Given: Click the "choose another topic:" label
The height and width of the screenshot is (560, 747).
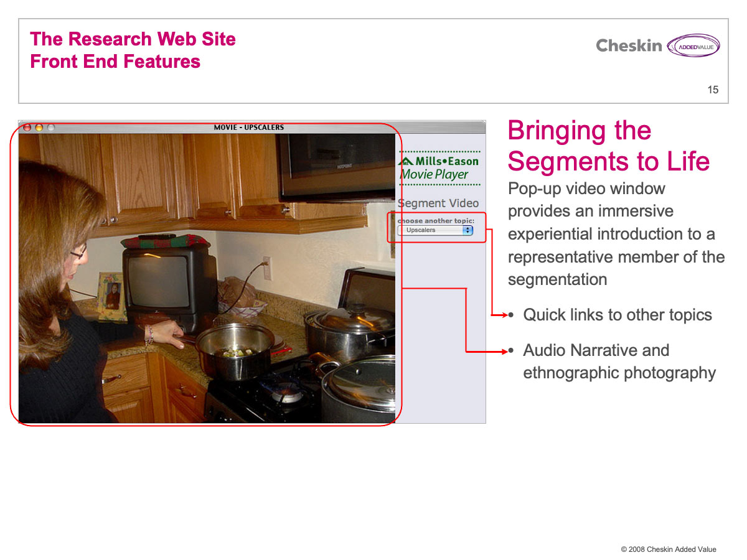Looking at the screenshot, I should click(436, 221).
